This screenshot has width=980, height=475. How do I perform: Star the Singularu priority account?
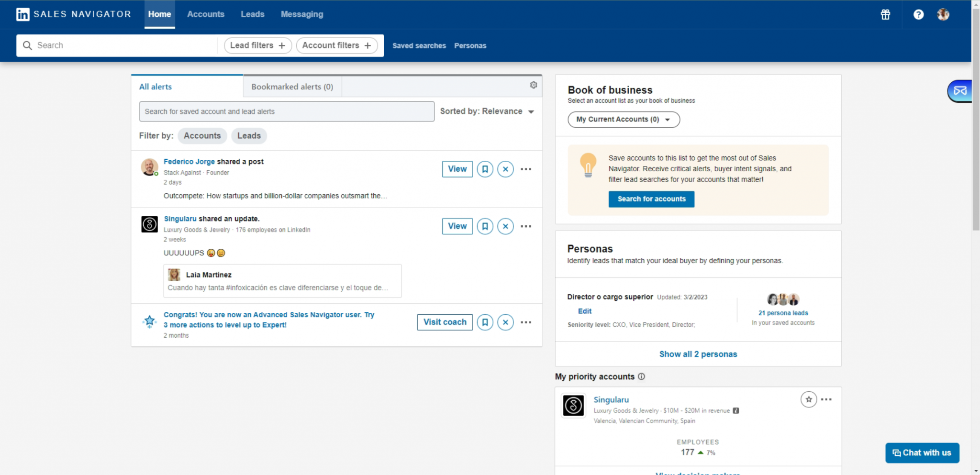click(x=808, y=399)
